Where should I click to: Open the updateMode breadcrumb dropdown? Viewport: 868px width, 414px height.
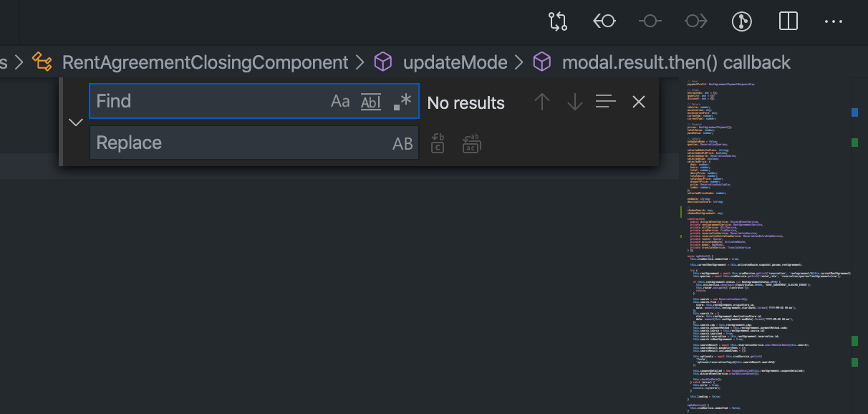point(455,62)
